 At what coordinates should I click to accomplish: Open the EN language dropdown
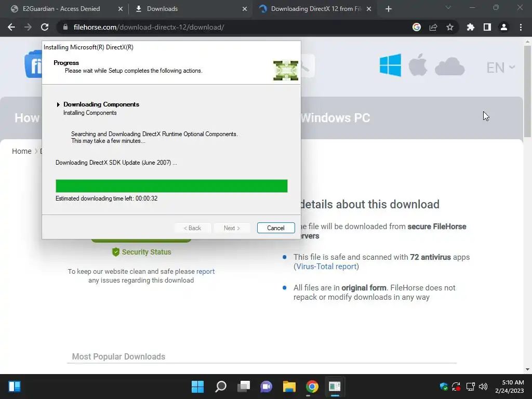501,68
